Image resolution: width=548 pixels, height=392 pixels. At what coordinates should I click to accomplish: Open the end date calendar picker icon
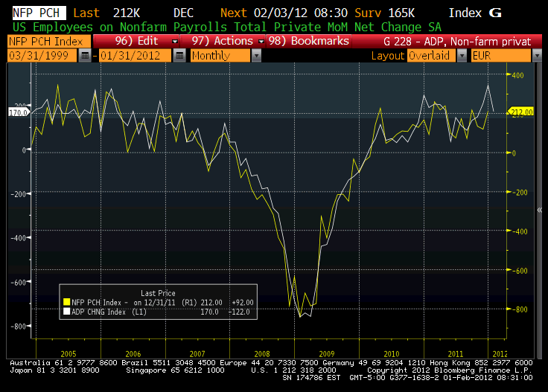179,56
